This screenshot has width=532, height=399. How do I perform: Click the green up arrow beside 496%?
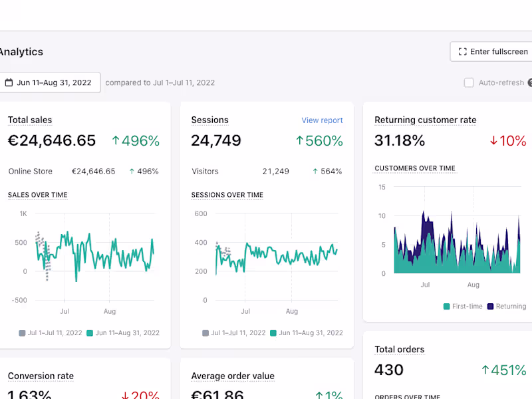[x=116, y=141]
